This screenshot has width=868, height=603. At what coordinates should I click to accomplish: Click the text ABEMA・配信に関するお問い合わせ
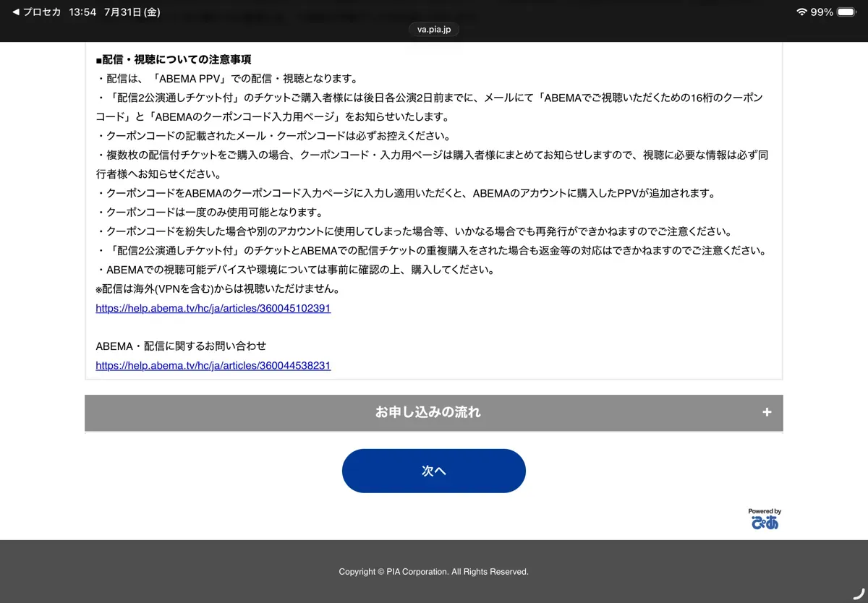[x=181, y=346]
